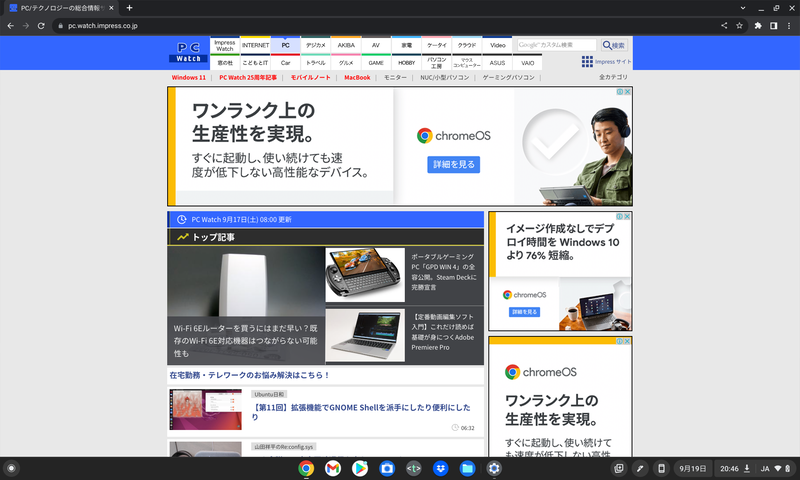The image size is (800, 480).
Task: Select the HOBBY tab
Action: point(407,63)
